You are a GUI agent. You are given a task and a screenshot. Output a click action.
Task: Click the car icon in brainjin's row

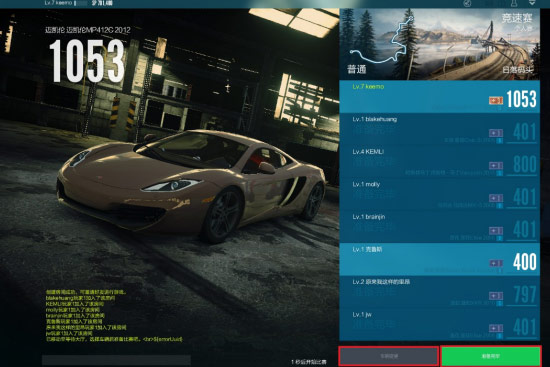click(x=496, y=231)
